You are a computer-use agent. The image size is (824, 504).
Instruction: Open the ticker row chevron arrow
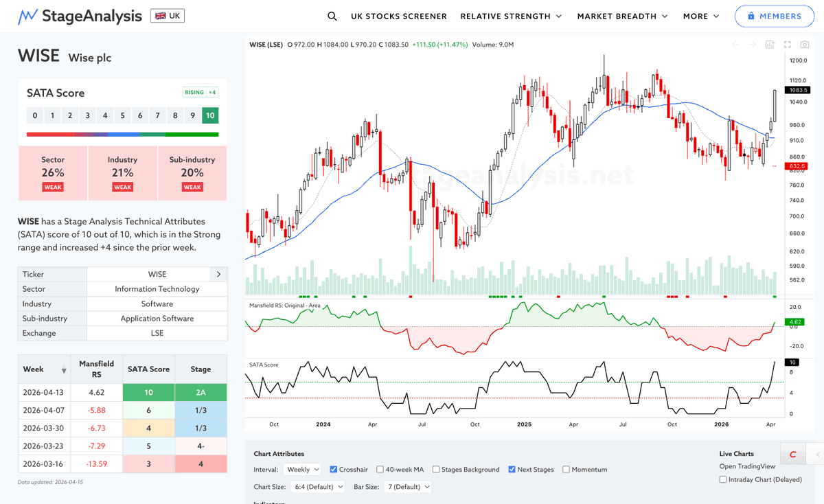[218, 274]
